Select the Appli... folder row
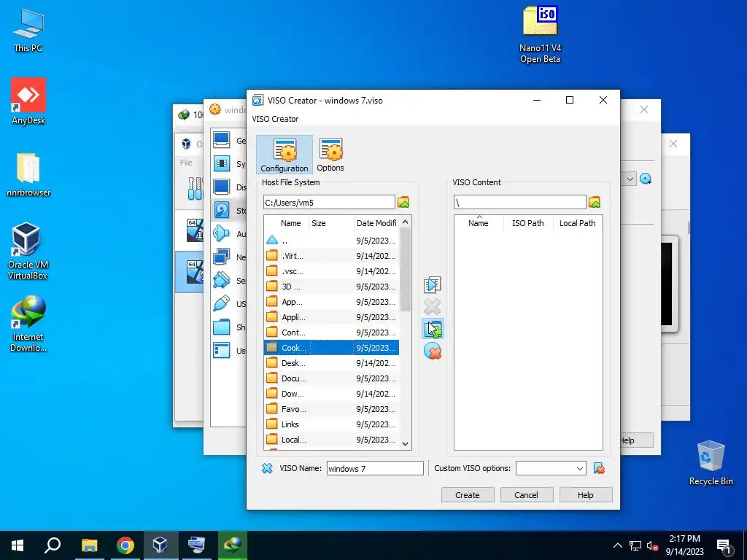The height and width of the screenshot is (560, 747). 332,316
